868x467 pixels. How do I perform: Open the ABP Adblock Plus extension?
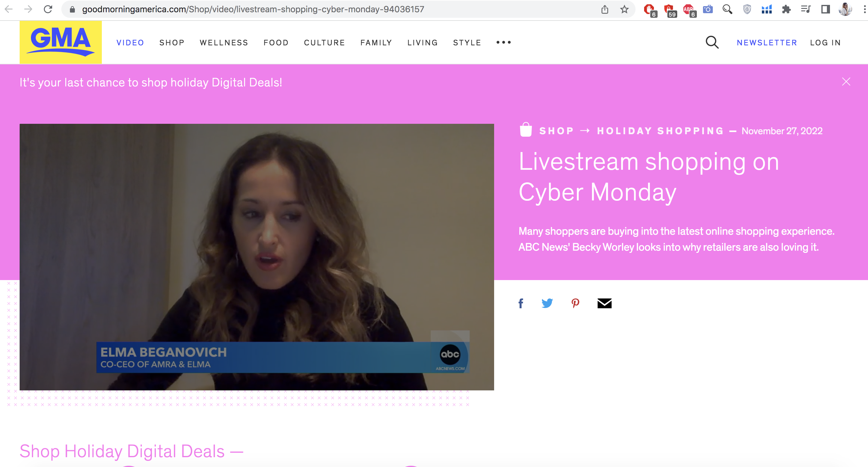pos(689,10)
